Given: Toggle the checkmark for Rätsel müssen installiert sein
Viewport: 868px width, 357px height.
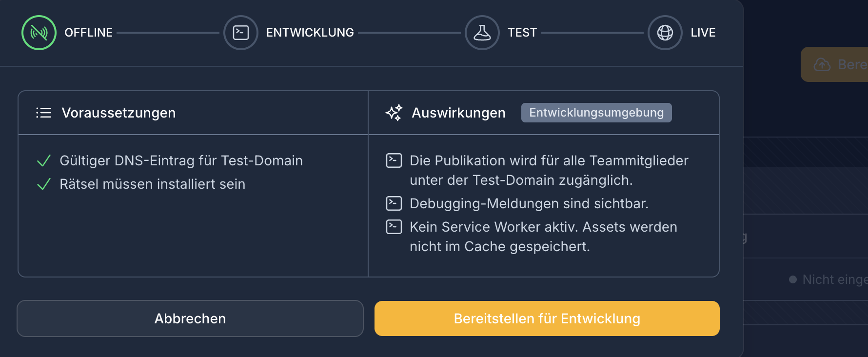Looking at the screenshot, I should 43,184.
